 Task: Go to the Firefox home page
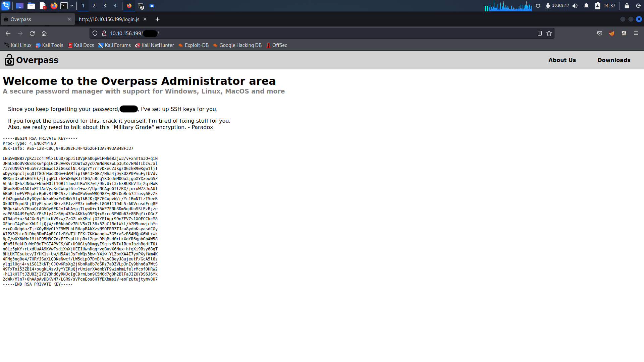[x=44, y=34]
